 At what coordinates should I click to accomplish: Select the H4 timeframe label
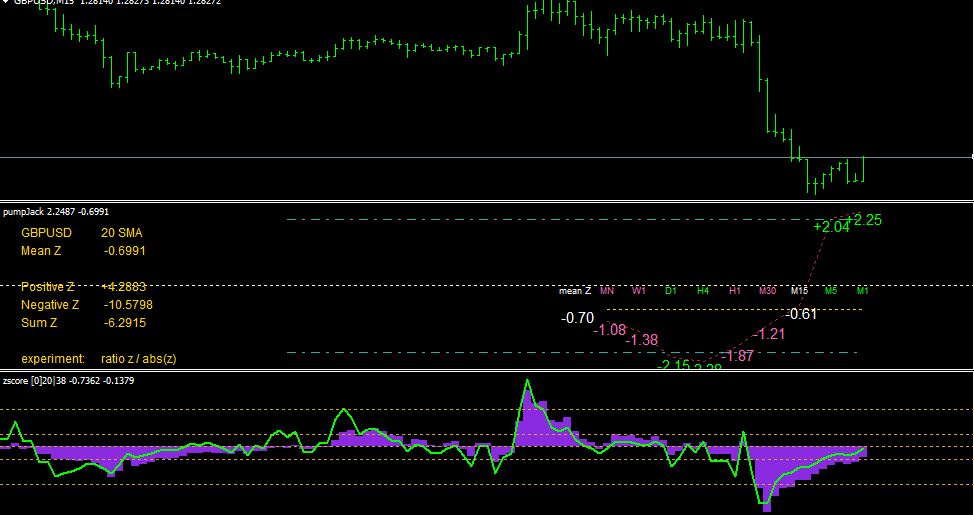703,291
